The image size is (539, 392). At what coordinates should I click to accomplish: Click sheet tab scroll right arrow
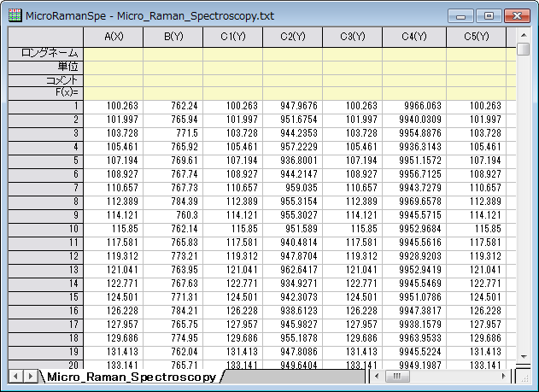pos(30,376)
